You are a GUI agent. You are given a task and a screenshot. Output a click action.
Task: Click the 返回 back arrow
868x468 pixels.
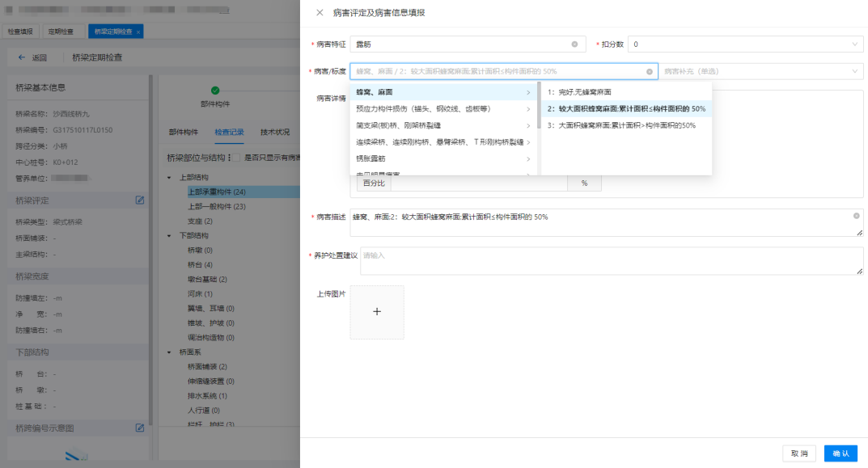[22, 58]
